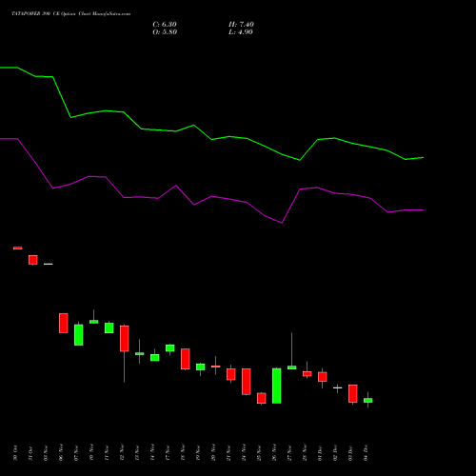476x476 pixels.
Task: Select the 03 Nov date label
Action: pyautogui.click(x=46, y=453)
